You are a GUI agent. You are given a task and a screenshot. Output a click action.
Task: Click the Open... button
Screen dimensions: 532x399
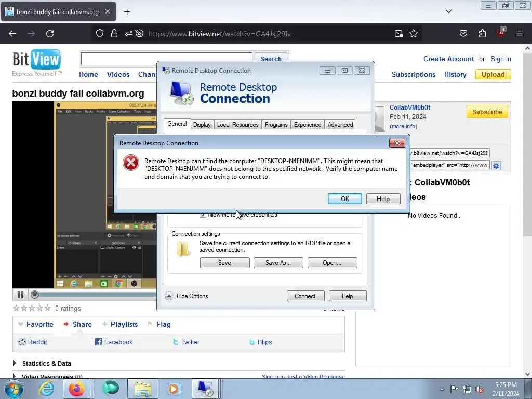pos(332,262)
